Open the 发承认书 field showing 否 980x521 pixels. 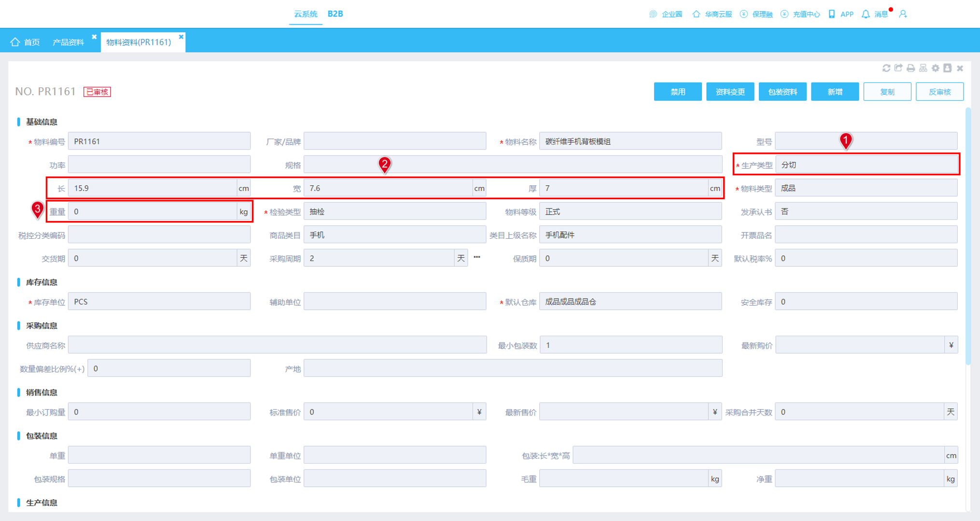coord(866,212)
